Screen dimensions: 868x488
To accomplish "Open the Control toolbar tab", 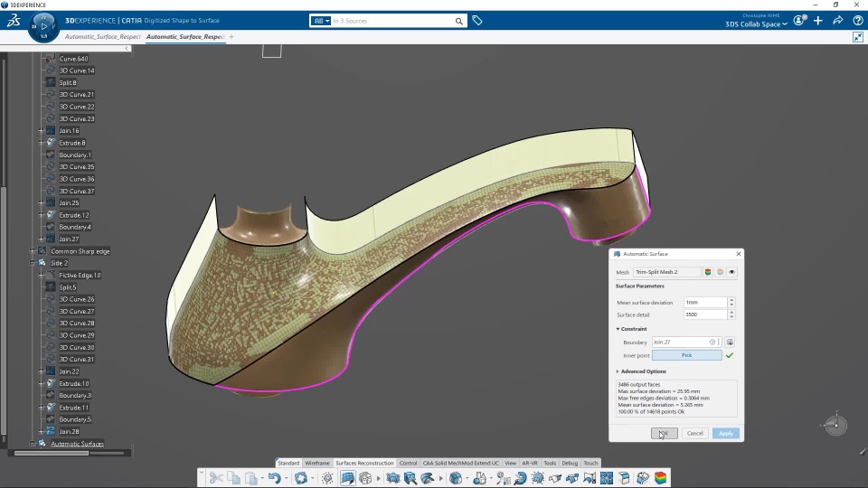I will pos(408,463).
